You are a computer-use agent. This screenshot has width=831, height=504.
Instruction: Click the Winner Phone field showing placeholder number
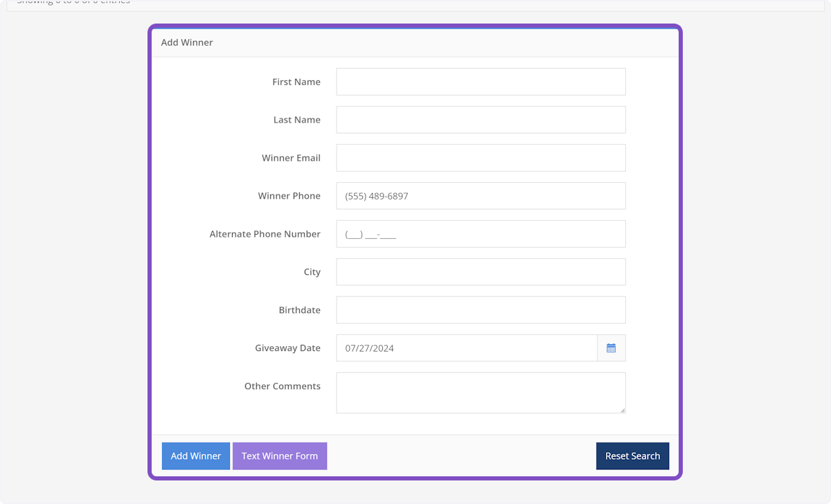(481, 195)
